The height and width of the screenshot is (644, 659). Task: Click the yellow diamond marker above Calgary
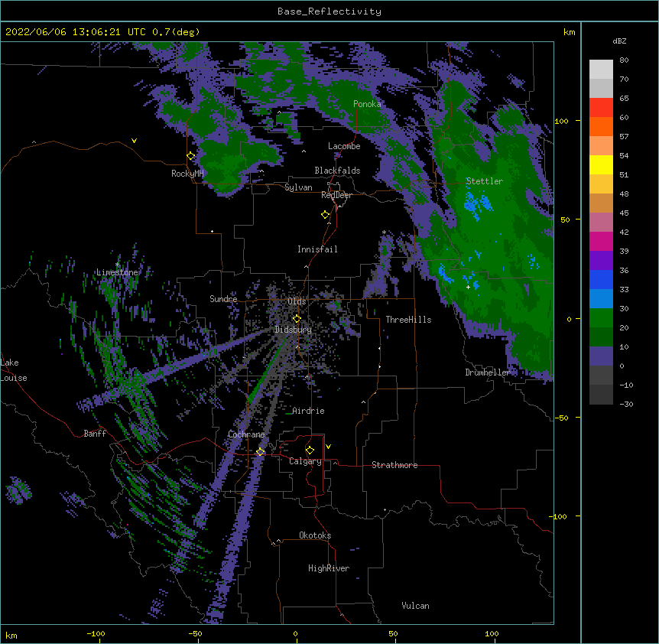point(310,450)
